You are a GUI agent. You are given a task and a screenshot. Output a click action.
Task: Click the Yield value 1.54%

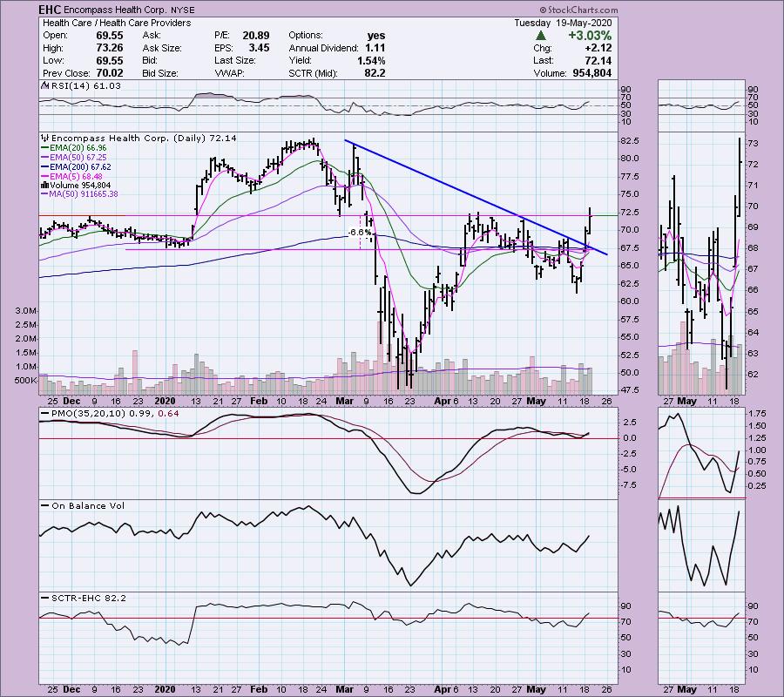[371, 60]
